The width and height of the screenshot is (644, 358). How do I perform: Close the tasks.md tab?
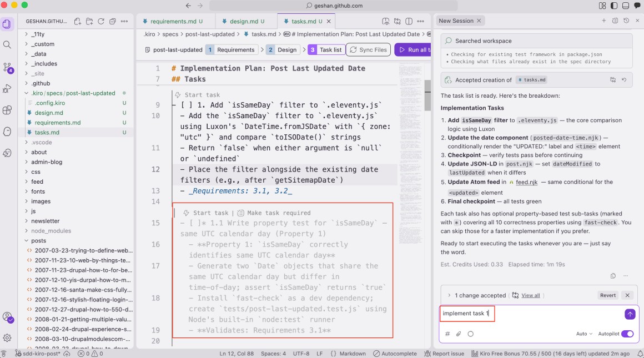coord(329,21)
